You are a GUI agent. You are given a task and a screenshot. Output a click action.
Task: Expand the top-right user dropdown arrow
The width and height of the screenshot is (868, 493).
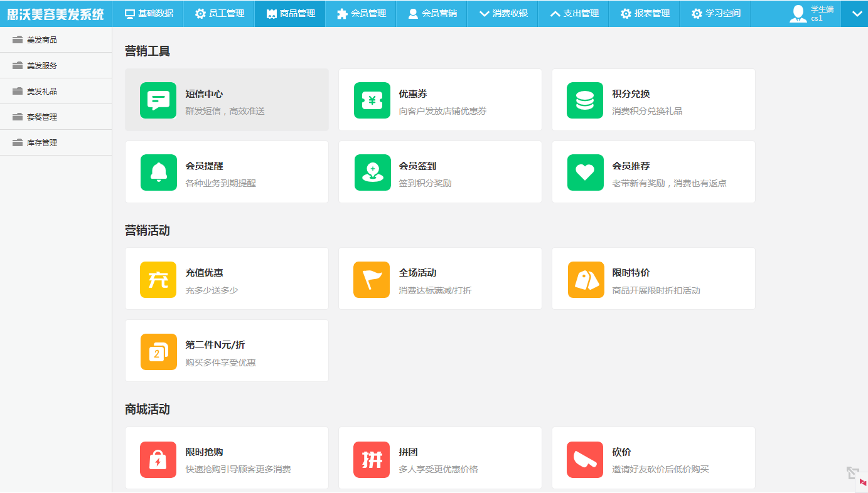[x=857, y=14]
